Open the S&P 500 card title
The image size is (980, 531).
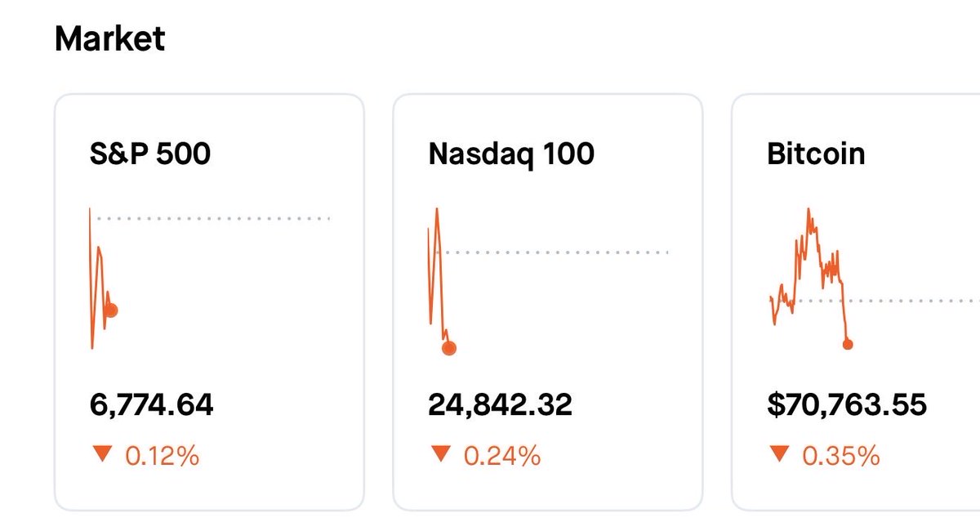(150, 154)
